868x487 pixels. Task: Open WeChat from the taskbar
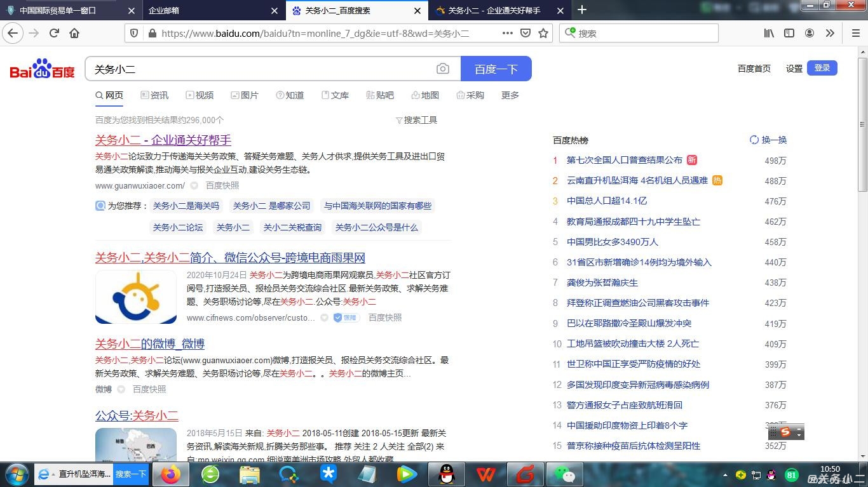564,474
